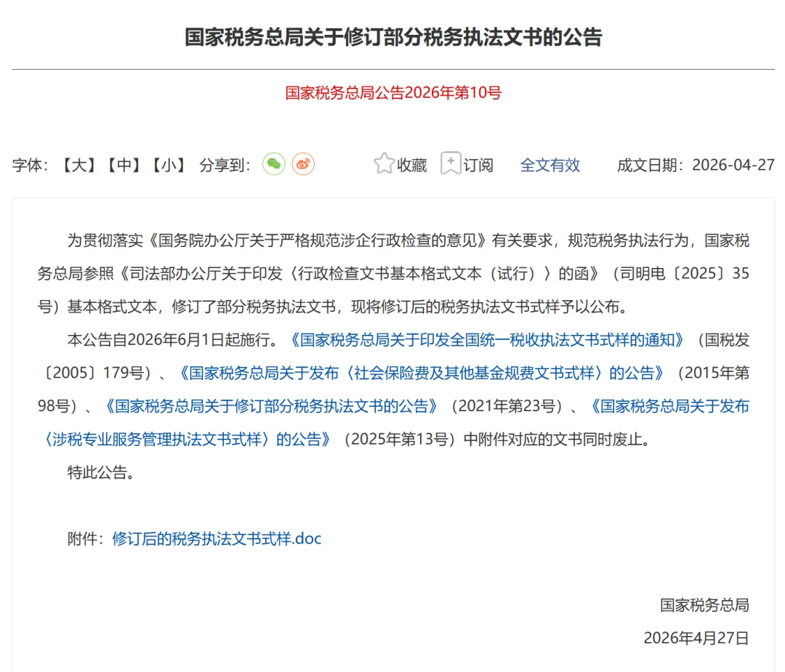Set font size to 大
Image resolution: width=785 pixels, height=672 pixels.
coord(78,165)
